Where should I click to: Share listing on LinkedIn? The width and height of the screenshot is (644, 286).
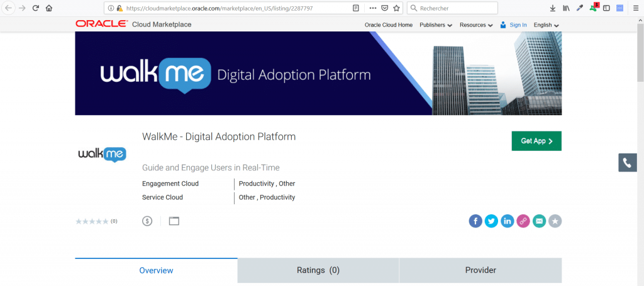click(x=508, y=221)
